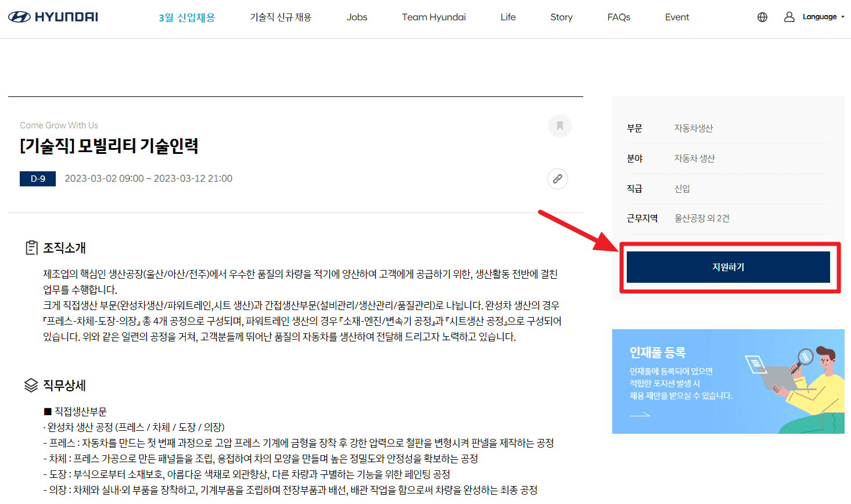Click the ■ 직접생산부문 line
The width and height of the screenshot is (851, 504).
pos(76,412)
